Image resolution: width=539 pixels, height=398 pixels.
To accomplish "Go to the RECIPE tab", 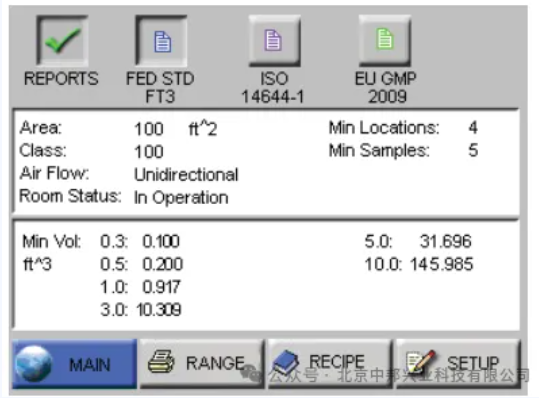I will [x=330, y=364].
